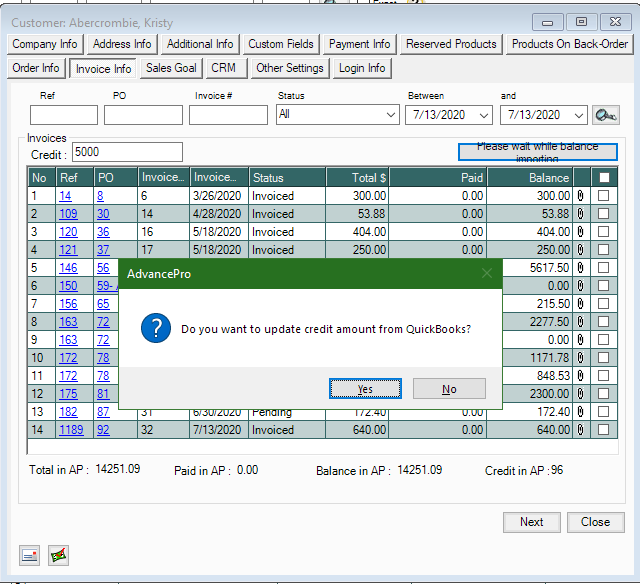Switch to the Sales Goal tab

pos(171,68)
